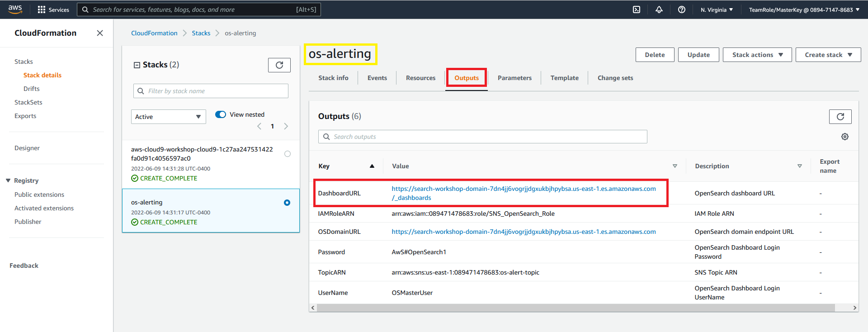The height and width of the screenshot is (332, 868).
Task: Open the DashboardURL _dashboards link
Action: click(x=524, y=193)
